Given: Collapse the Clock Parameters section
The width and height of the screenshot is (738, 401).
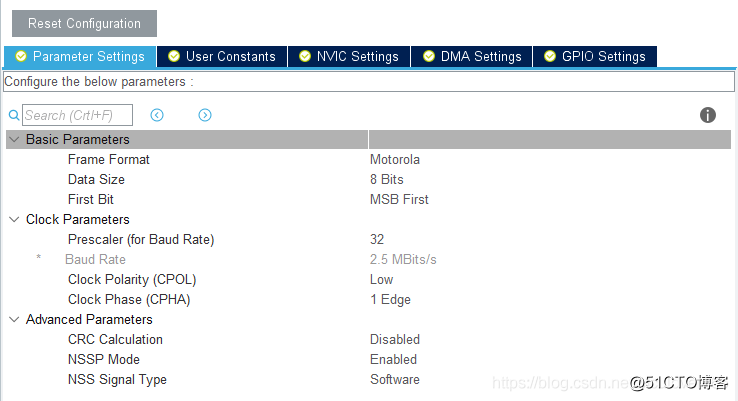Looking at the screenshot, I should pyautogui.click(x=14, y=220).
